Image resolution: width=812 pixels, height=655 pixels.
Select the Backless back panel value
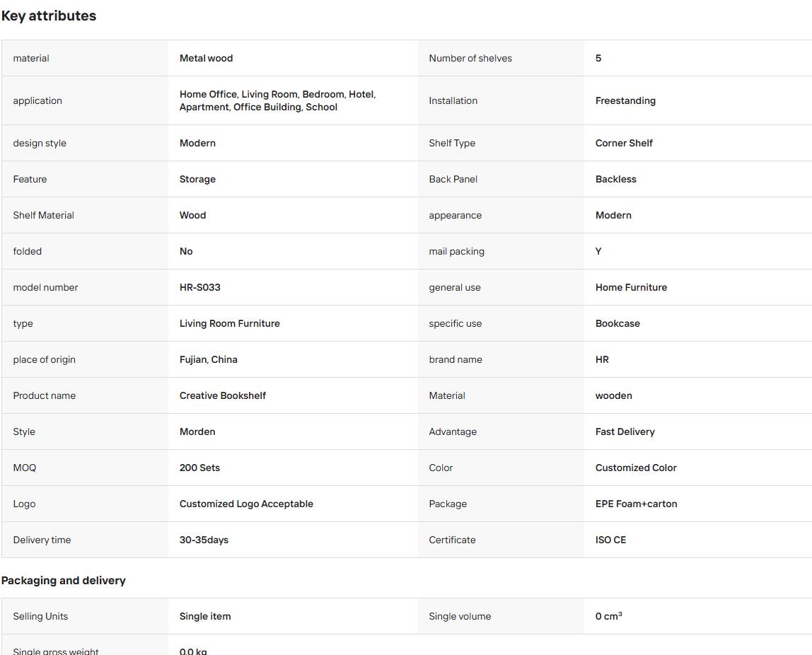tap(616, 179)
